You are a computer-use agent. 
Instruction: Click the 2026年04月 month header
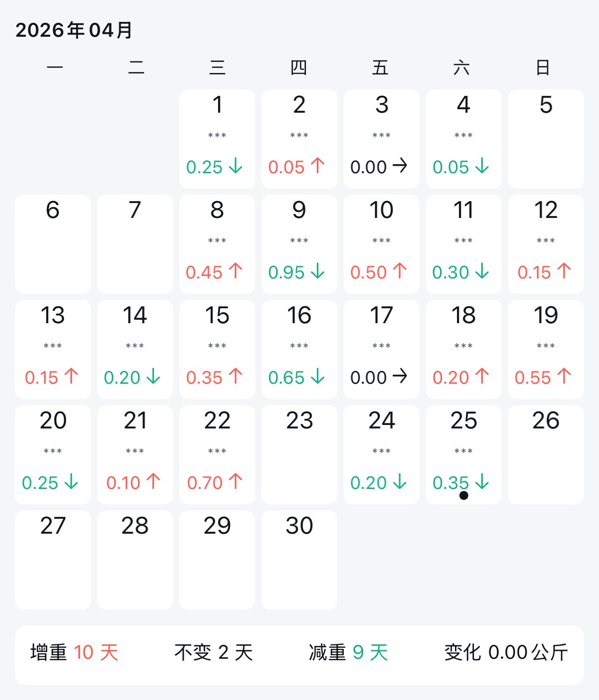pyautogui.click(x=74, y=30)
